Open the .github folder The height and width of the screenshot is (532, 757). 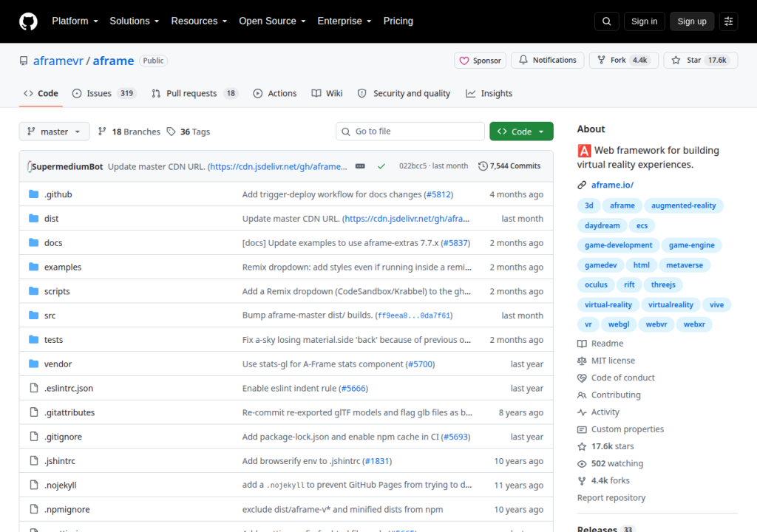tap(58, 194)
